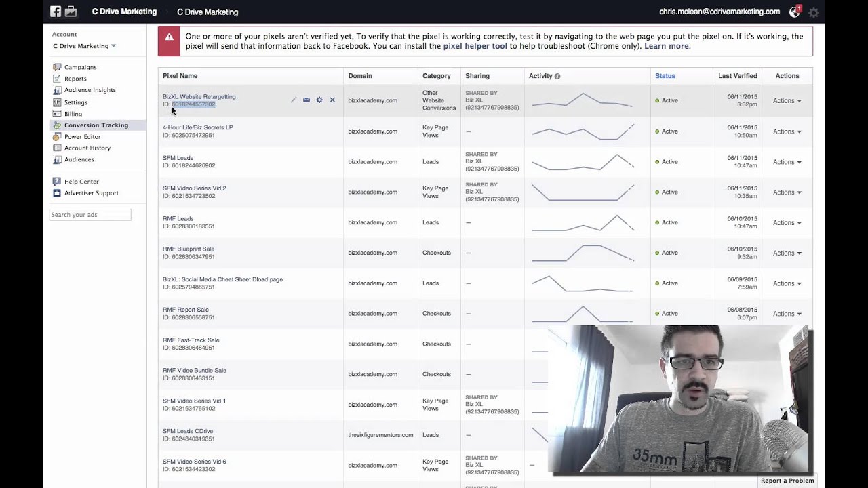Select Conversion Tracking in the sidebar
This screenshot has width=868, height=488.
click(96, 125)
